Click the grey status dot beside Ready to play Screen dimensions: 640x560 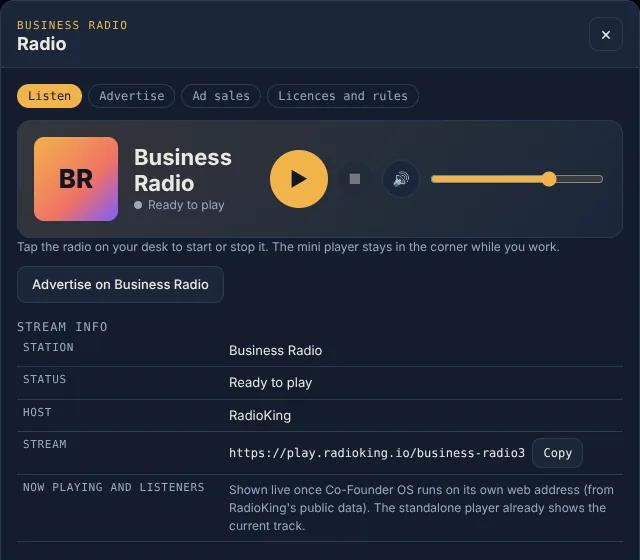click(x=138, y=205)
